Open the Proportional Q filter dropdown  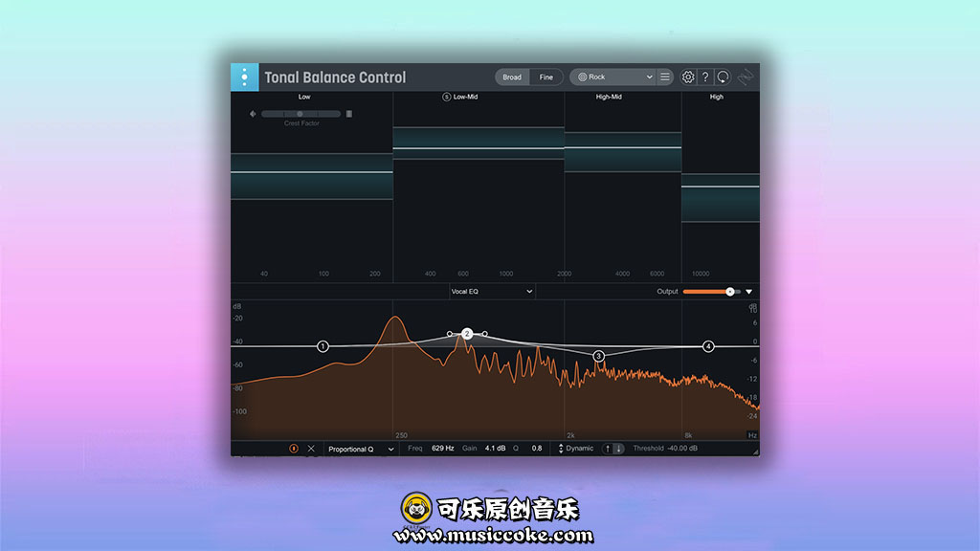[361, 449]
